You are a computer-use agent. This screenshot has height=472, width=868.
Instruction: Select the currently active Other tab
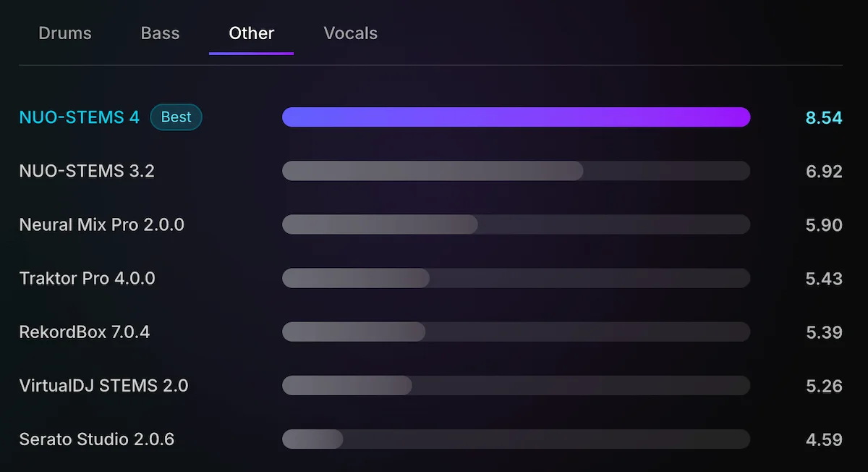pyautogui.click(x=251, y=33)
